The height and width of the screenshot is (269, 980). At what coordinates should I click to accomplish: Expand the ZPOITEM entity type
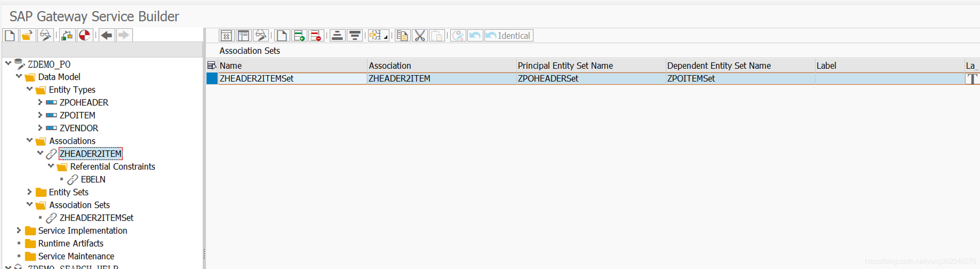coord(40,115)
